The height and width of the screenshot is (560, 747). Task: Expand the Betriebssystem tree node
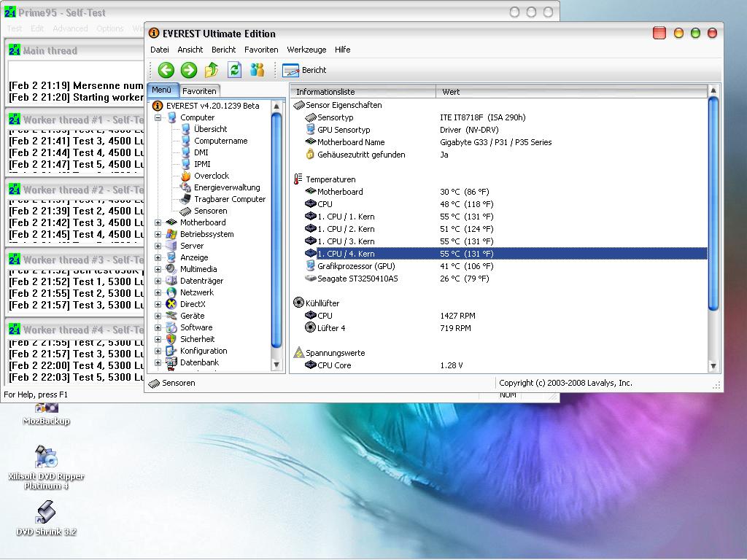158,234
